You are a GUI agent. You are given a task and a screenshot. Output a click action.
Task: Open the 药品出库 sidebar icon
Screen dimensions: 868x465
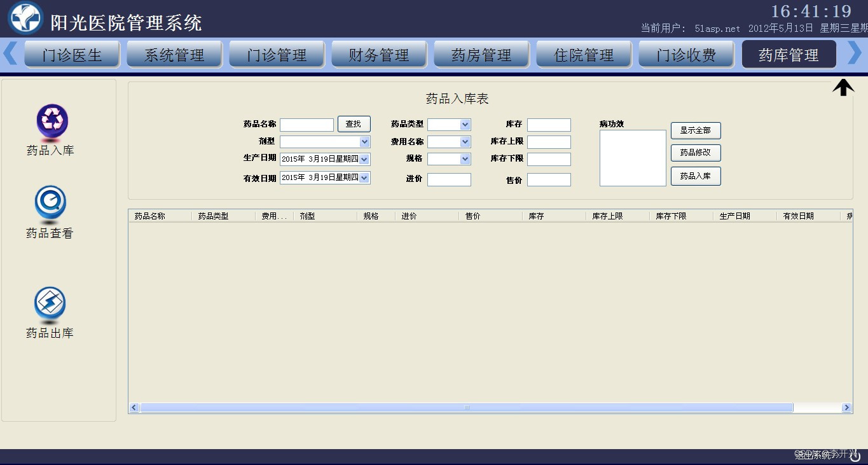point(50,304)
